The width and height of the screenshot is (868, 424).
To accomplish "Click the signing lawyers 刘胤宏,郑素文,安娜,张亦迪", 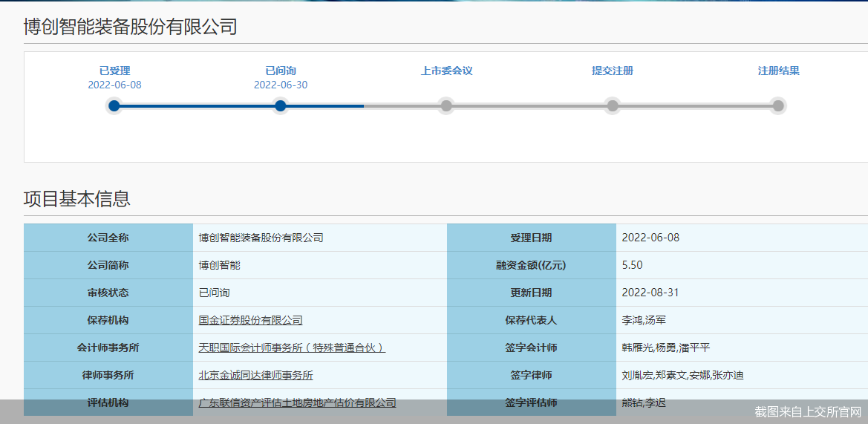I will [x=682, y=375].
